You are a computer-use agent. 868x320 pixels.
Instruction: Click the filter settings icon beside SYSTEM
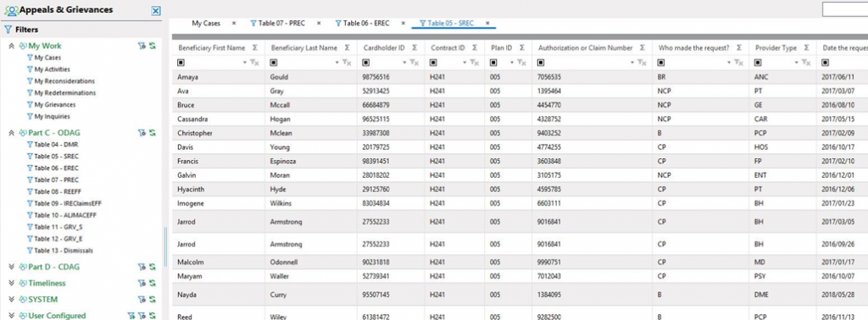pyautogui.click(x=142, y=300)
